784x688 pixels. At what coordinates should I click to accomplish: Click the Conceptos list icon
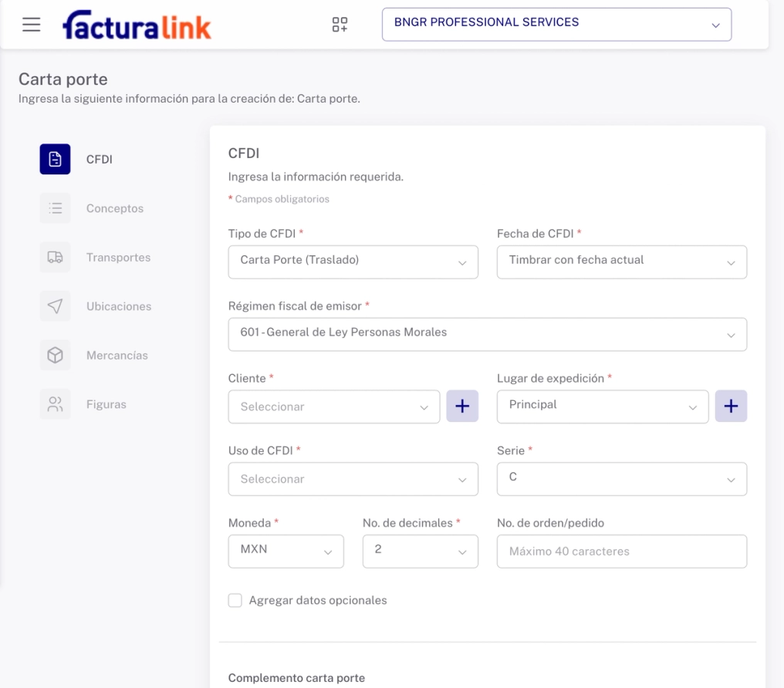click(x=55, y=208)
